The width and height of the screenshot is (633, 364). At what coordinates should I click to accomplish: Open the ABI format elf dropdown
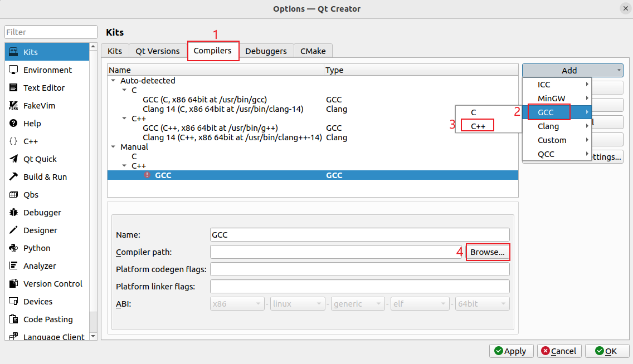(420, 304)
